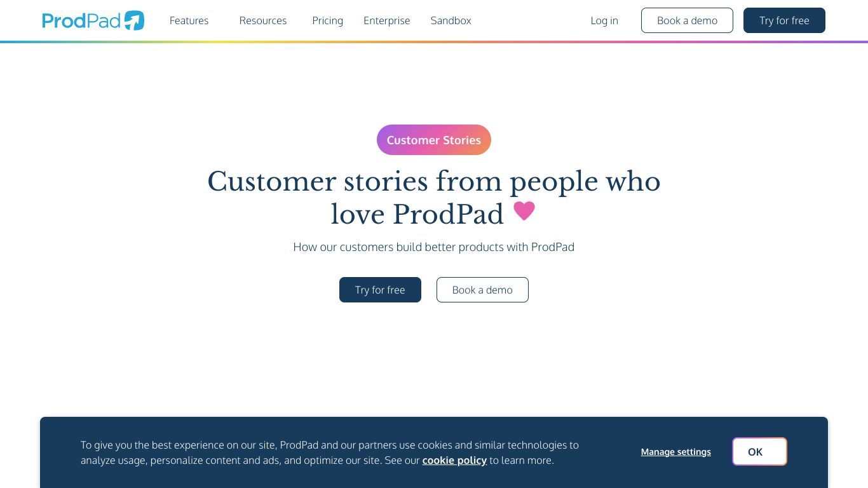Click the subheading about building better products
The height and width of the screenshot is (488, 868).
click(434, 247)
